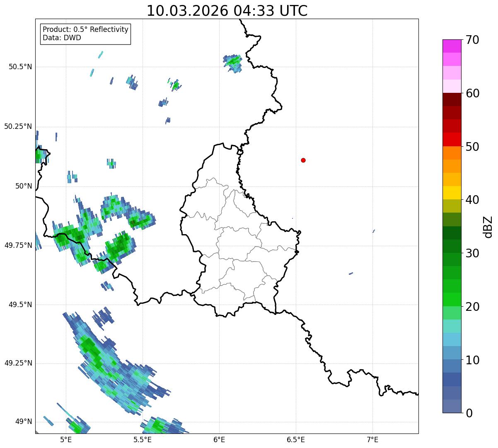Select the Product and Data info box
Screen dimensions: 498x448
click(x=86, y=34)
